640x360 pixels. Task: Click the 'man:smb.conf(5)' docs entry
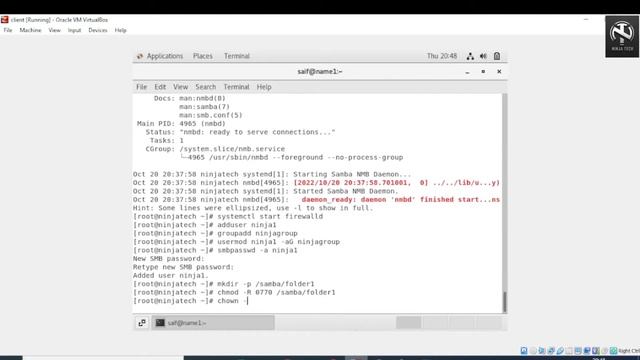click(x=211, y=115)
